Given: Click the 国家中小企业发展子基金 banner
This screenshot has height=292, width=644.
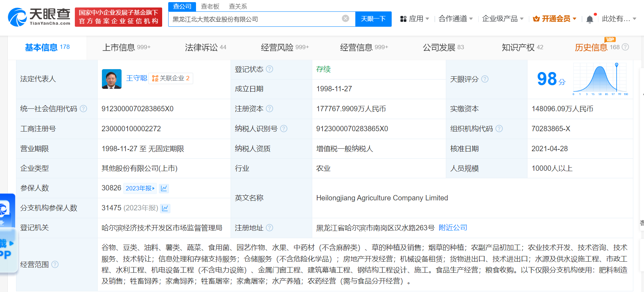Looking at the screenshot, I should (118, 17).
